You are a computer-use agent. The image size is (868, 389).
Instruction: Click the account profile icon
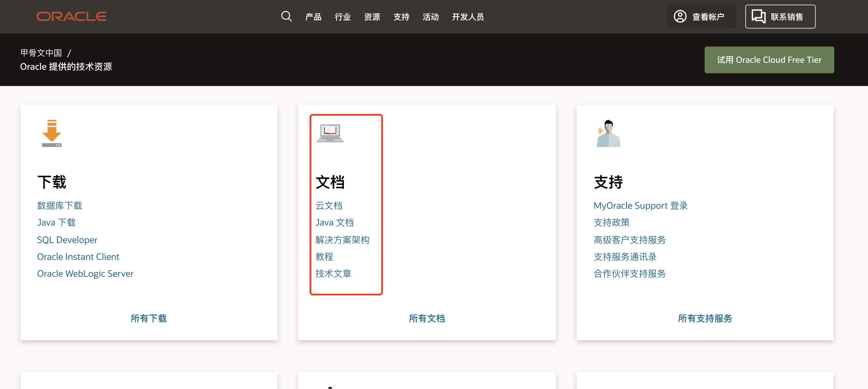(x=680, y=16)
